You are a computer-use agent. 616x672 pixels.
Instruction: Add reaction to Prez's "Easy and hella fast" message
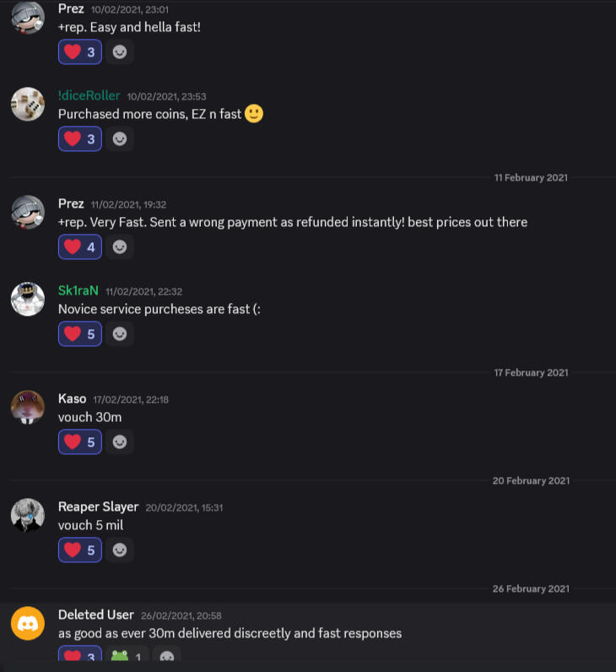[120, 51]
